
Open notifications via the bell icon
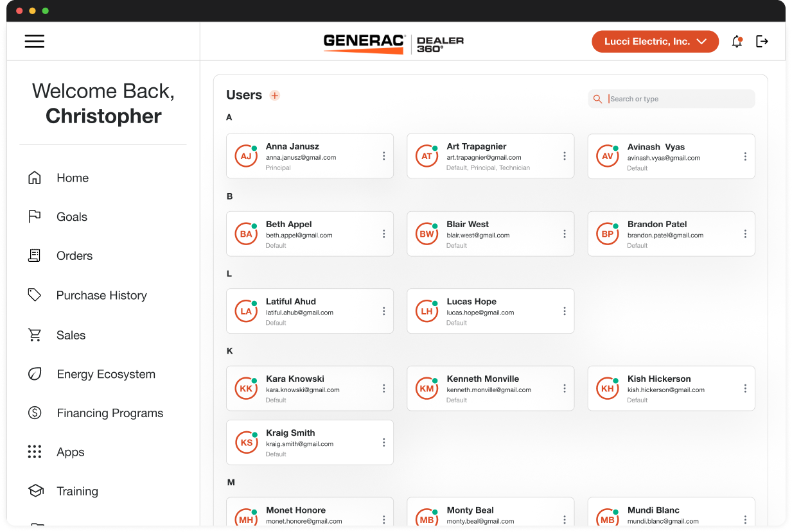pyautogui.click(x=737, y=41)
